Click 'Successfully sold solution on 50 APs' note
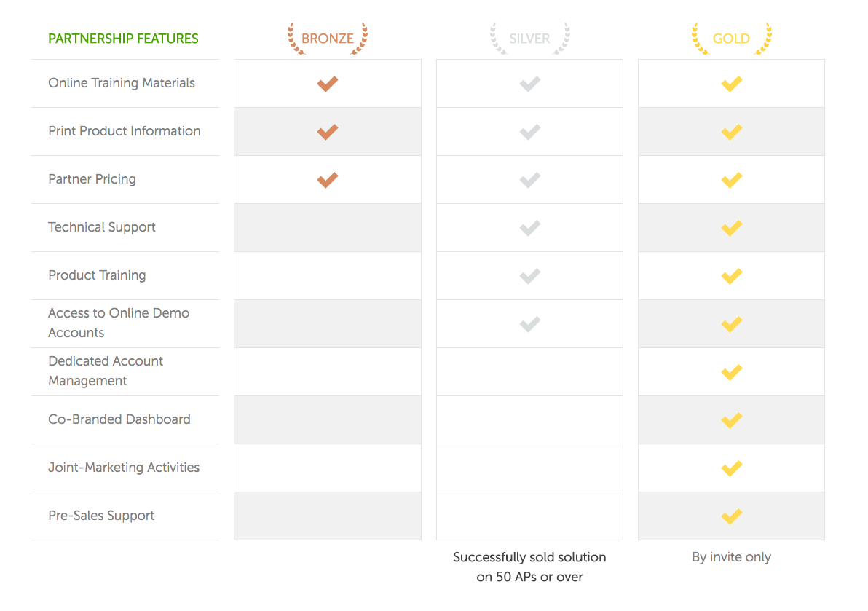The height and width of the screenshot is (611, 868). pyautogui.click(x=529, y=567)
